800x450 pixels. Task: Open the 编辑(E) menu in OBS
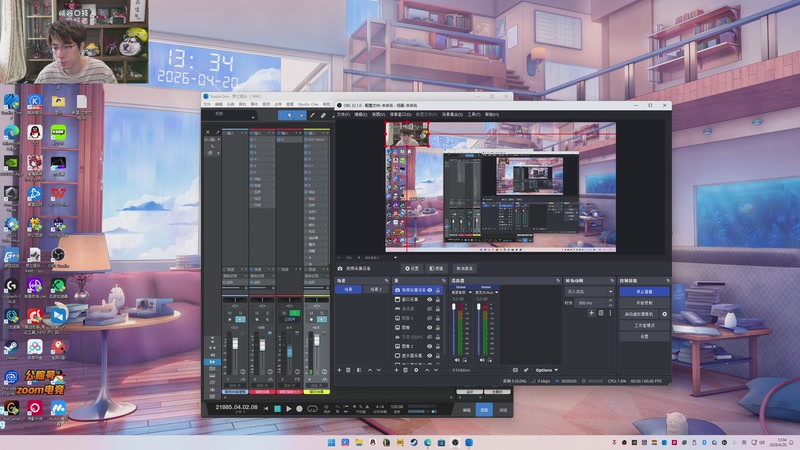click(361, 115)
